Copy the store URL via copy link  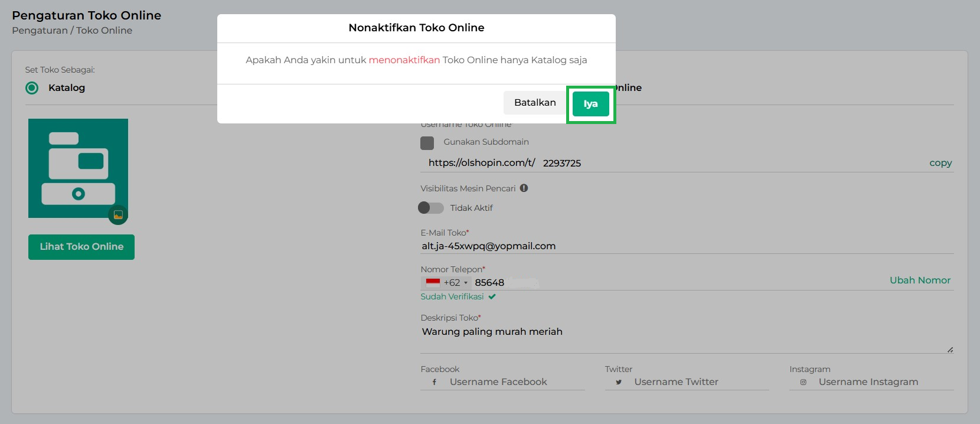(x=940, y=163)
